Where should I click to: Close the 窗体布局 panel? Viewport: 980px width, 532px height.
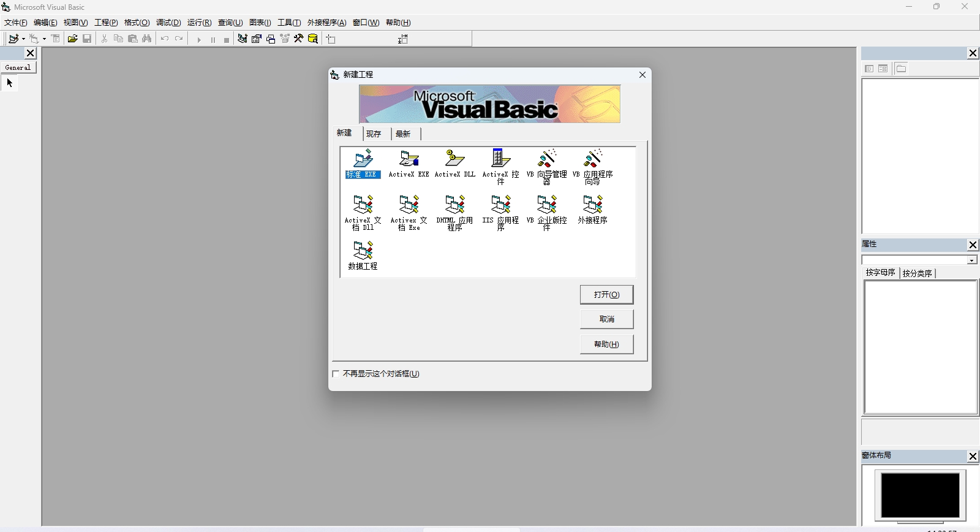tap(973, 456)
